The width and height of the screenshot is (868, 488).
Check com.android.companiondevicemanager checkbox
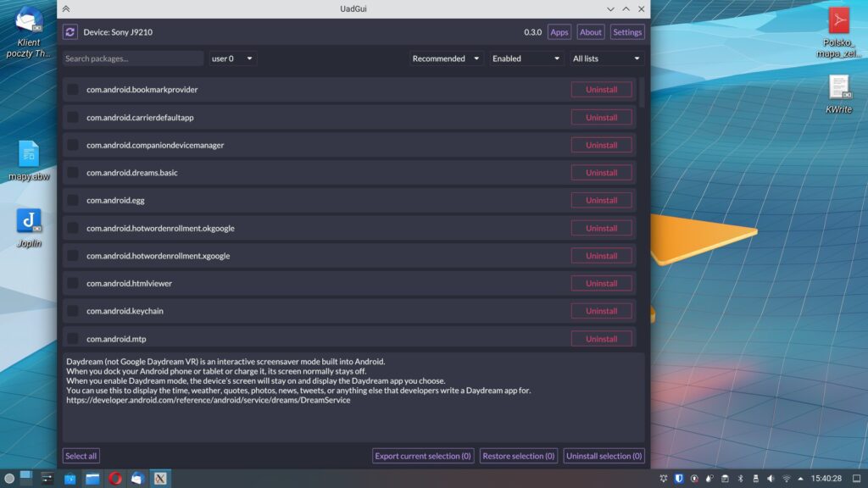(73, 145)
